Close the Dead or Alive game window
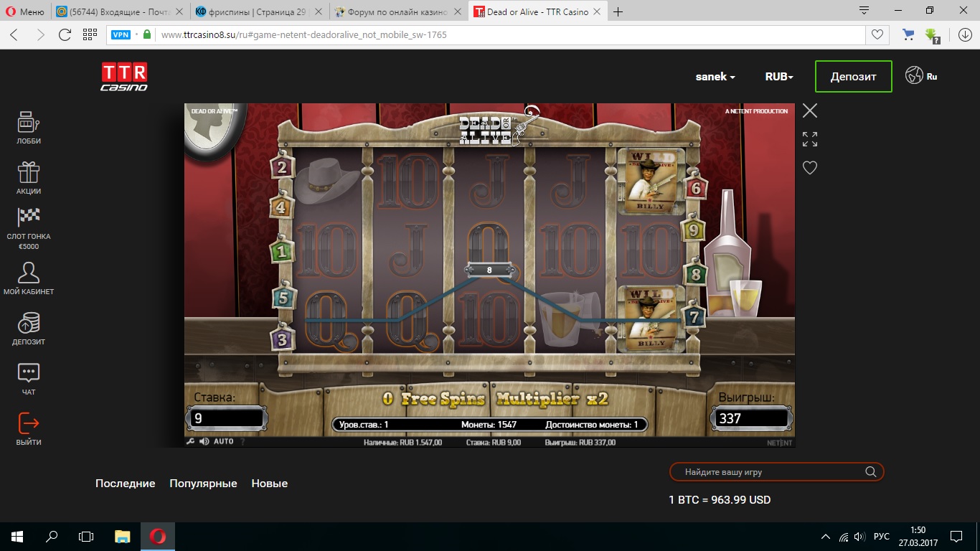Screen dimensions: 980x551 810,110
